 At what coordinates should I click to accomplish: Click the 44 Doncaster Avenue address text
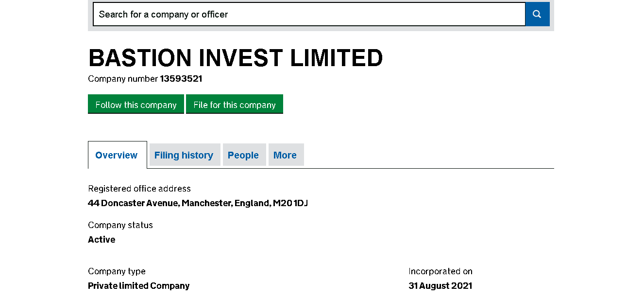(x=133, y=203)
